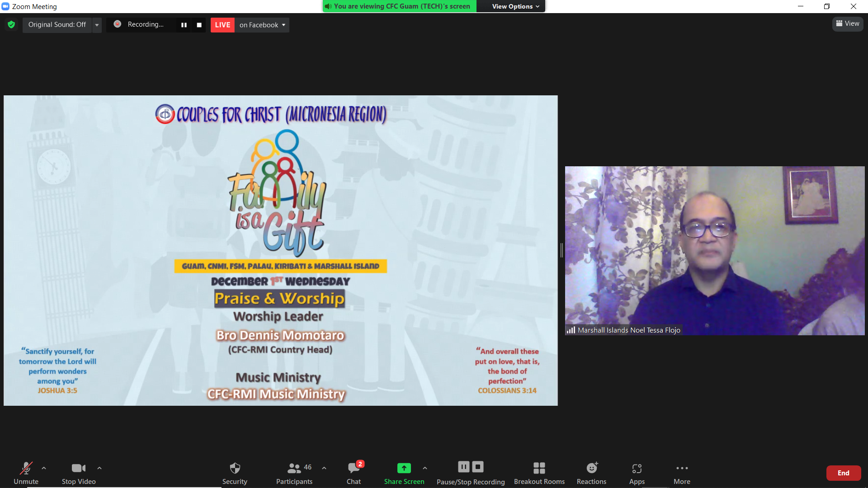Restore down the Zoom Meeting window

[x=827, y=6]
